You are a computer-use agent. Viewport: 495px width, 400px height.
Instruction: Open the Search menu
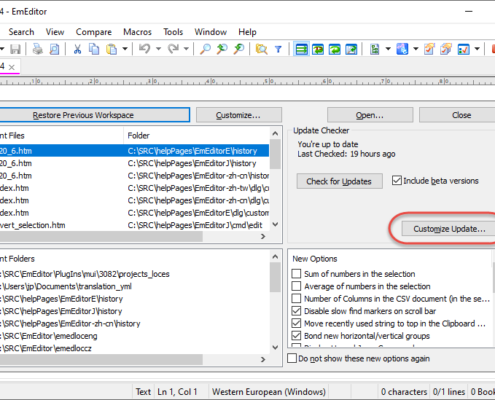[21, 32]
